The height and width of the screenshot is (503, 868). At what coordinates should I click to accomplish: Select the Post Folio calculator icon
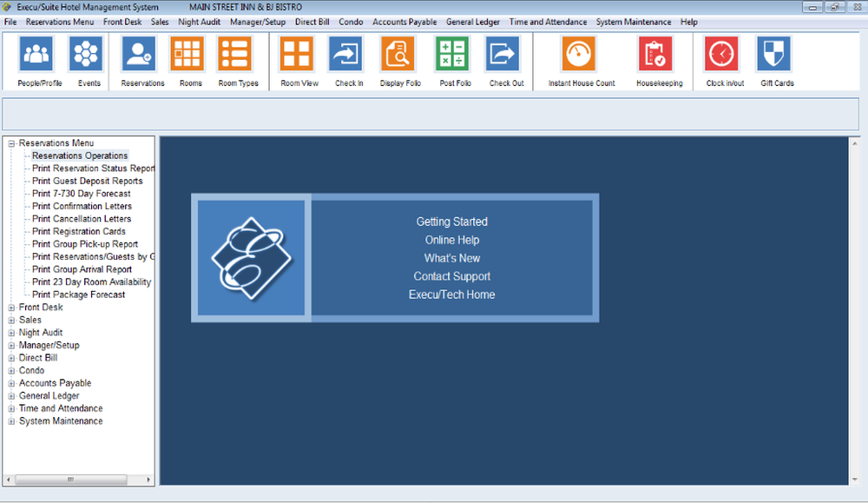click(x=452, y=54)
